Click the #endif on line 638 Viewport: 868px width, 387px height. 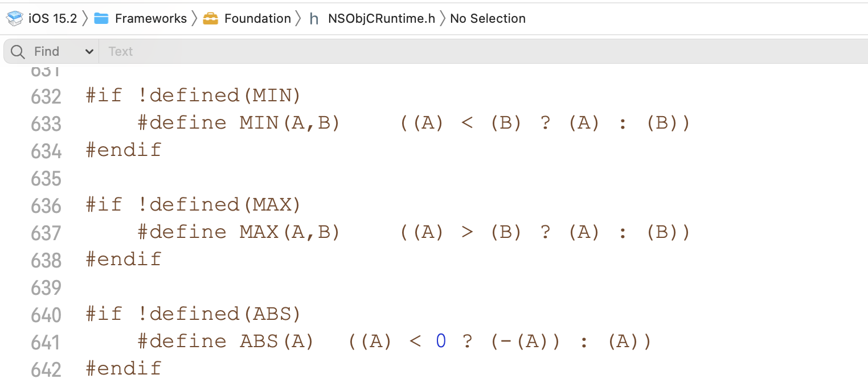124,260
